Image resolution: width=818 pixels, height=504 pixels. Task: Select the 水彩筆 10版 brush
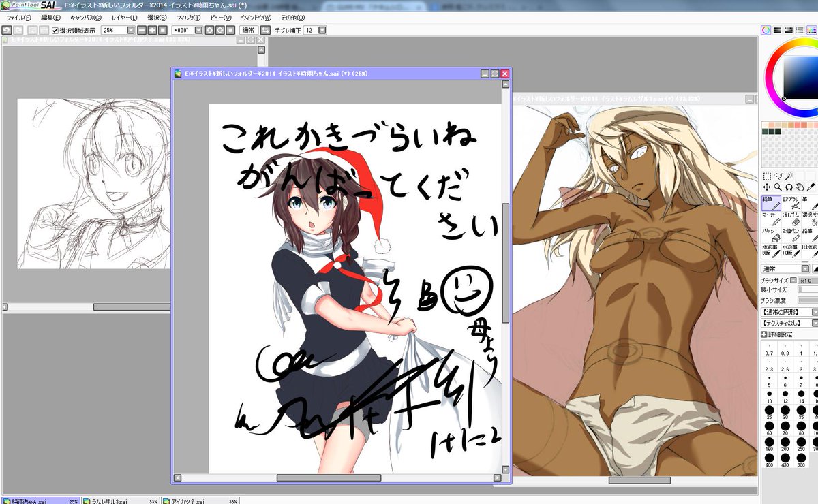(791, 251)
